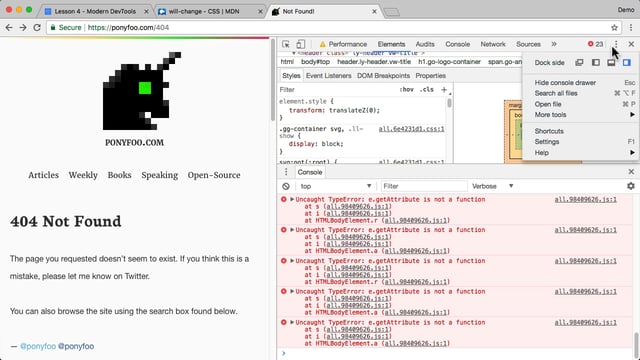Add new style rule plus icon
The height and width of the screenshot is (360, 640).
pos(444,89)
